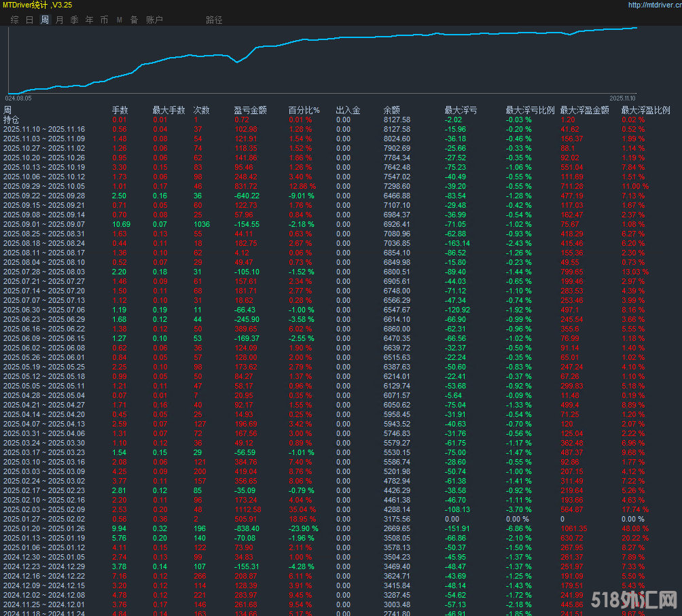
Task: Select the 综 overview statistics icon
Action: tap(14, 20)
